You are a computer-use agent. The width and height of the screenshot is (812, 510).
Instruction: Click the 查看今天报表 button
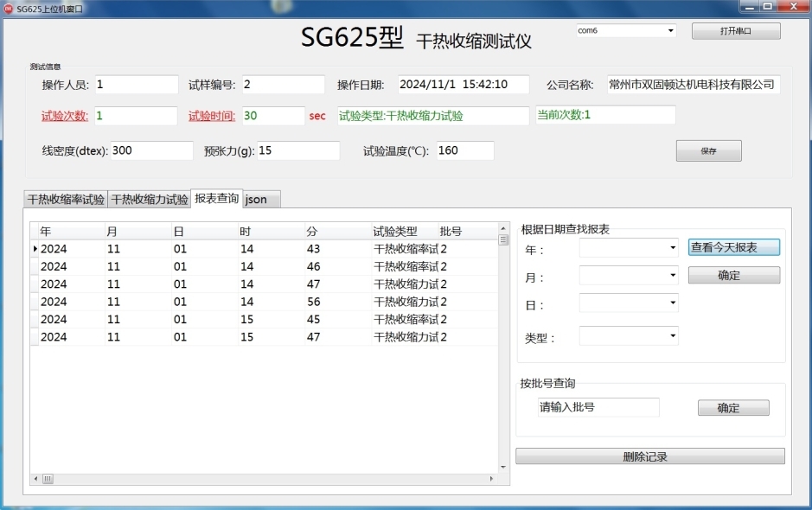(733, 247)
